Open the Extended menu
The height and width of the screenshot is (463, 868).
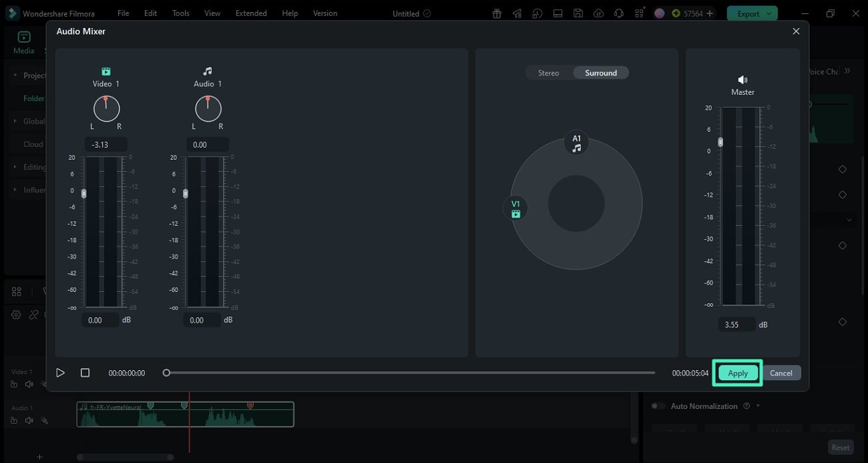point(251,13)
